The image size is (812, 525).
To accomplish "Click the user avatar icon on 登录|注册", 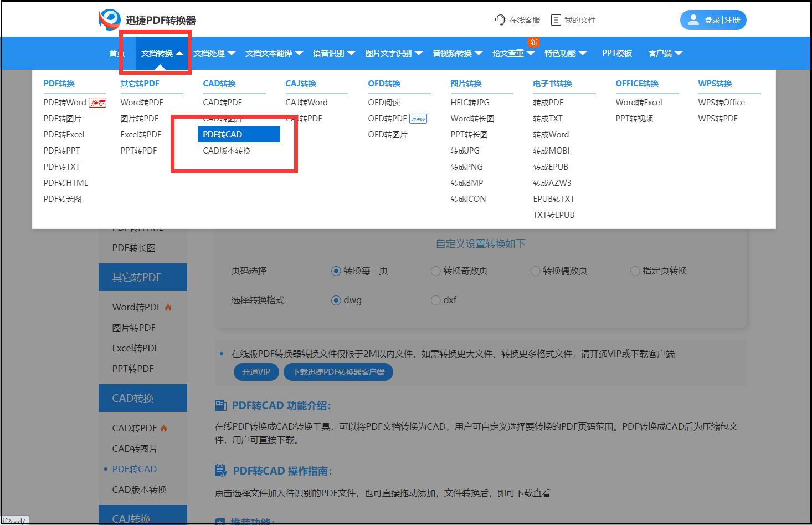I will tap(692, 19).
